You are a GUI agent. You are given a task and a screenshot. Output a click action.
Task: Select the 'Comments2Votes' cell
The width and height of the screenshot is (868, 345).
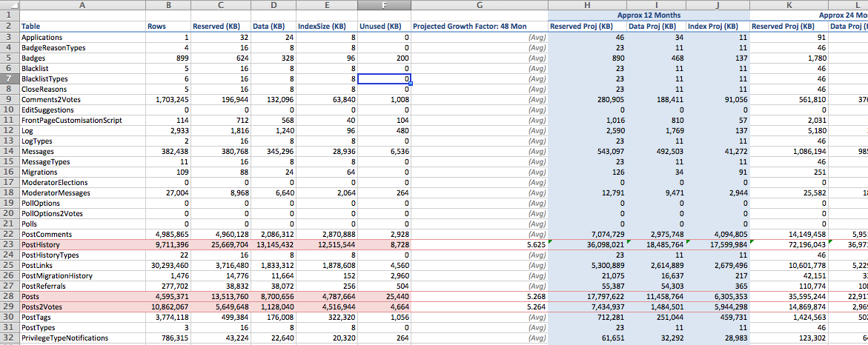[82, 99]
